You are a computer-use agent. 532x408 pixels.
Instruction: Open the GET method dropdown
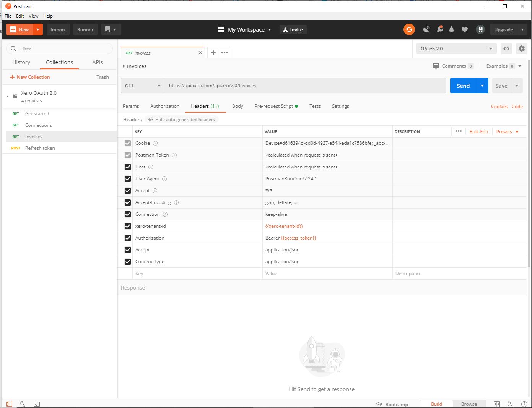pyautogui.click(x=143, y=86)
